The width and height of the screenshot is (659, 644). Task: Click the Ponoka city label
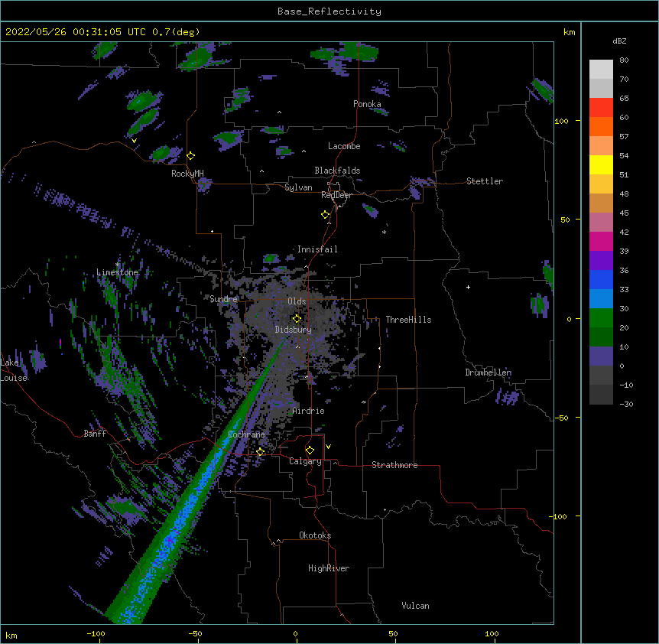pos(367,104)
